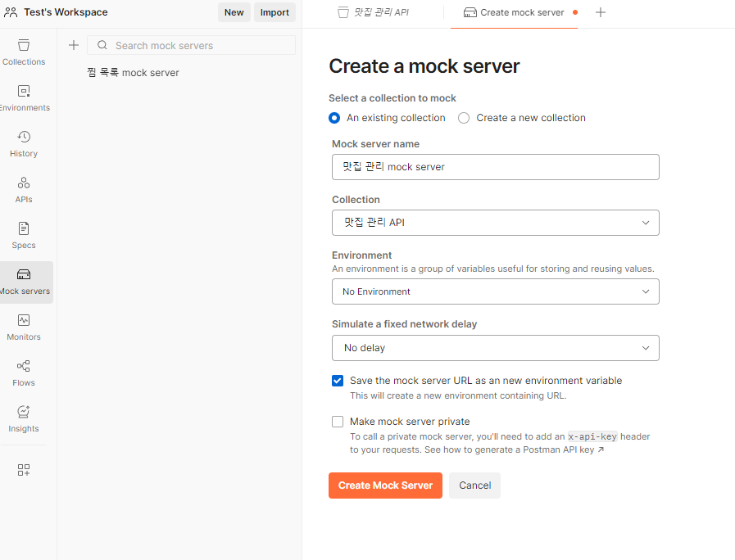Open the Insights sidebar section
The height and width of the screenshot is (560, 735).
click(x=24, y=419)
